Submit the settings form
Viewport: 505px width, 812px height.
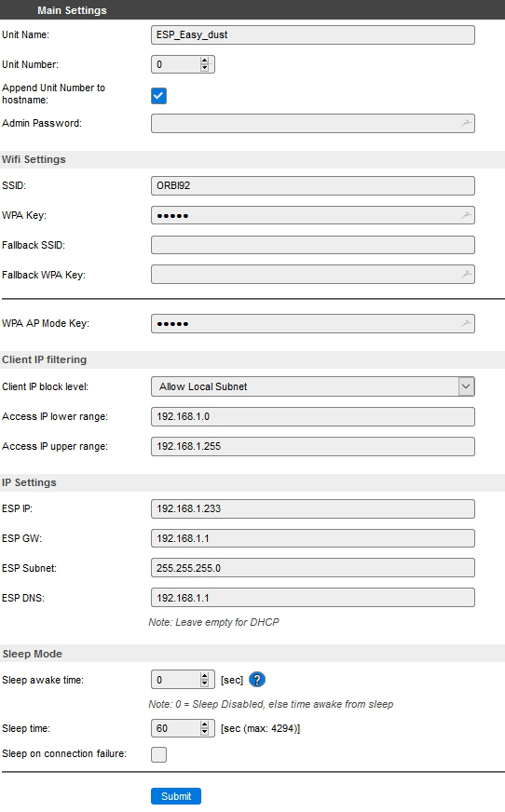(176, 796)
